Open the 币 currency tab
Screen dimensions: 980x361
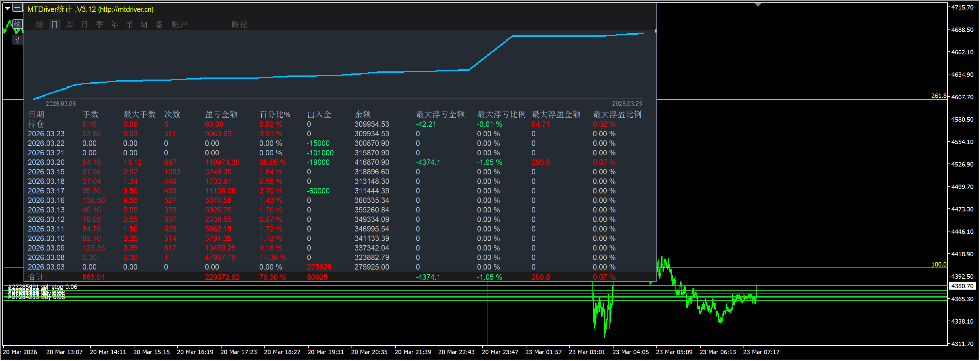[129, 25]
